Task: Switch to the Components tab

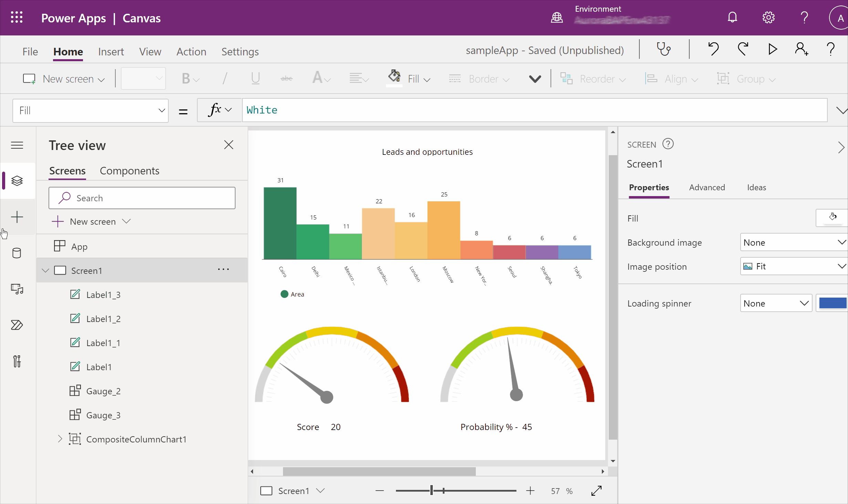Action: pos(130,170)
